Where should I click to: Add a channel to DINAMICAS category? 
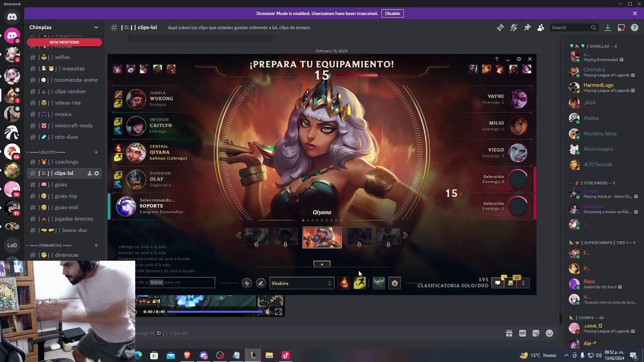(x=96, y=245)
